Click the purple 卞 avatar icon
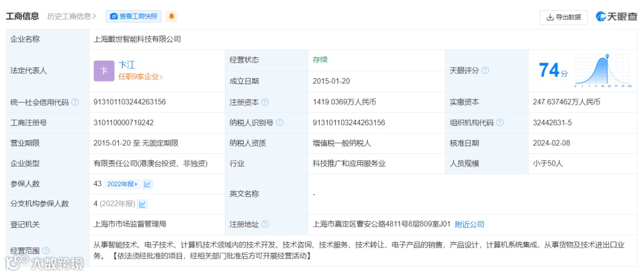 click(x=104, y=71)
